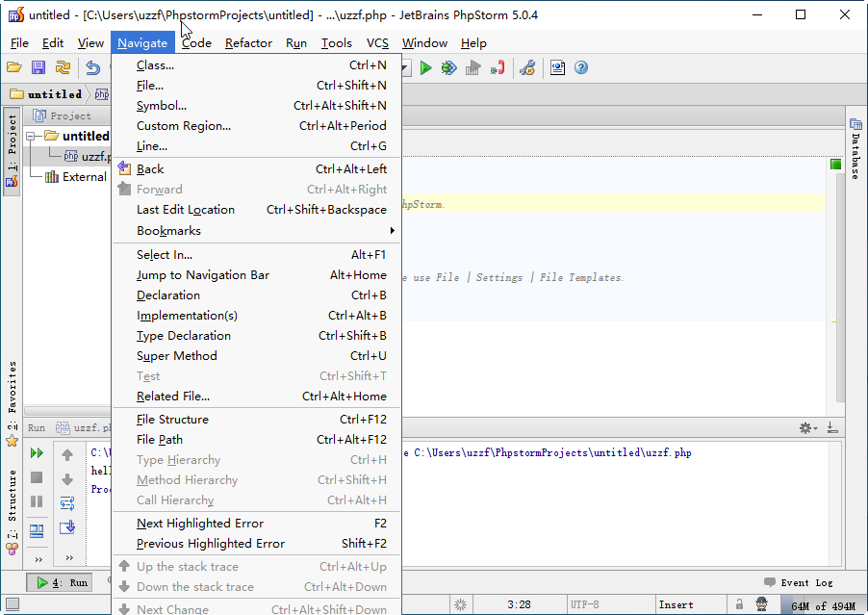The image size is (868, 615).
Task: Click the Listen for debug connections phone icon
Action: click(x=498, y=67)
